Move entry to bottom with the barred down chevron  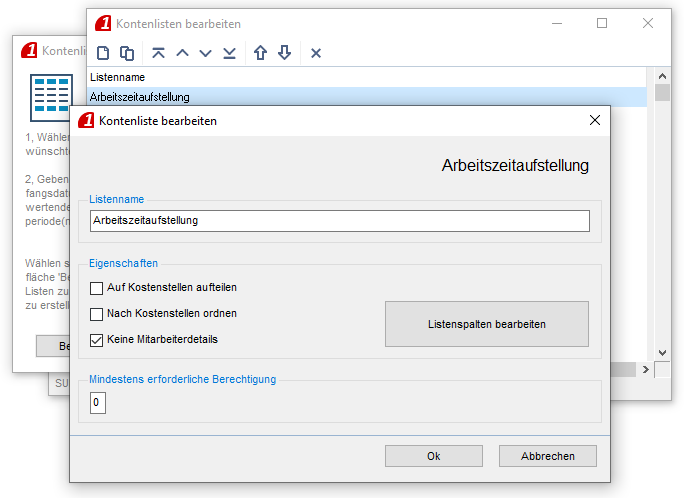coord(230,53)
